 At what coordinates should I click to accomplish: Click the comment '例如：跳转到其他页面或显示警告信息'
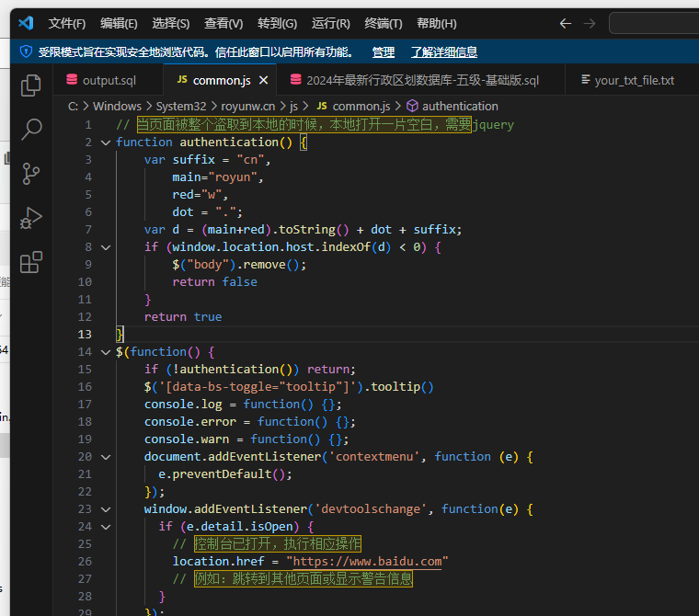tap(304, 579)
